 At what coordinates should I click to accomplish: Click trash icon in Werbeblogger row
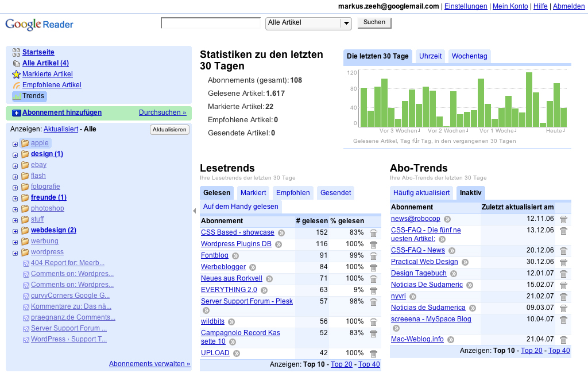tap(373, 267)
